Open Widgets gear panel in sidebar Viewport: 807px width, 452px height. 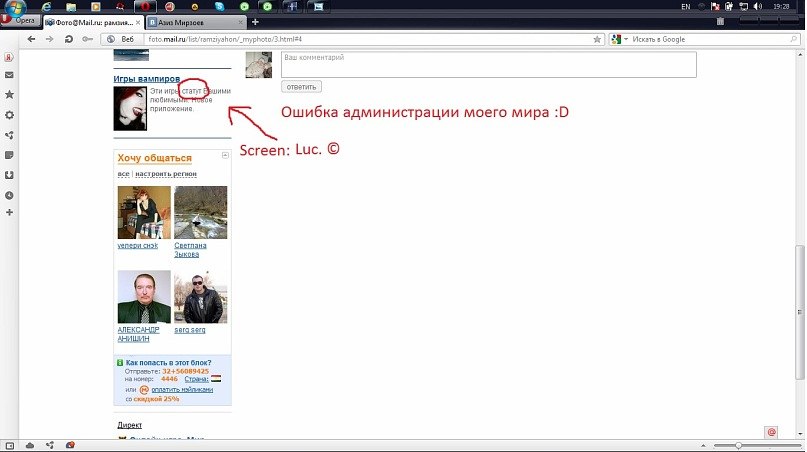coord(9,115)
